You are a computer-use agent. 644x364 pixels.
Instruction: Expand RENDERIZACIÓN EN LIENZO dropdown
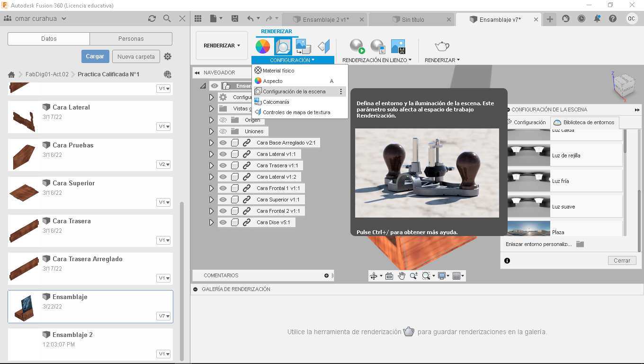[x=377, y=60]
